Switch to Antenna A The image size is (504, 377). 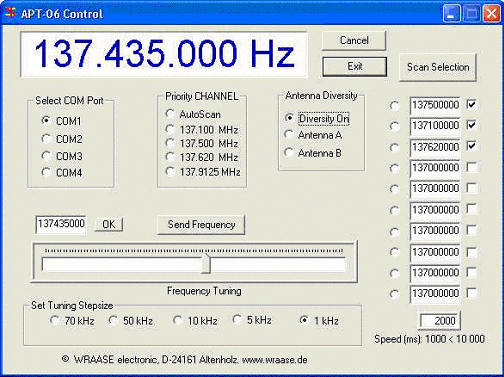click(313, 135)
